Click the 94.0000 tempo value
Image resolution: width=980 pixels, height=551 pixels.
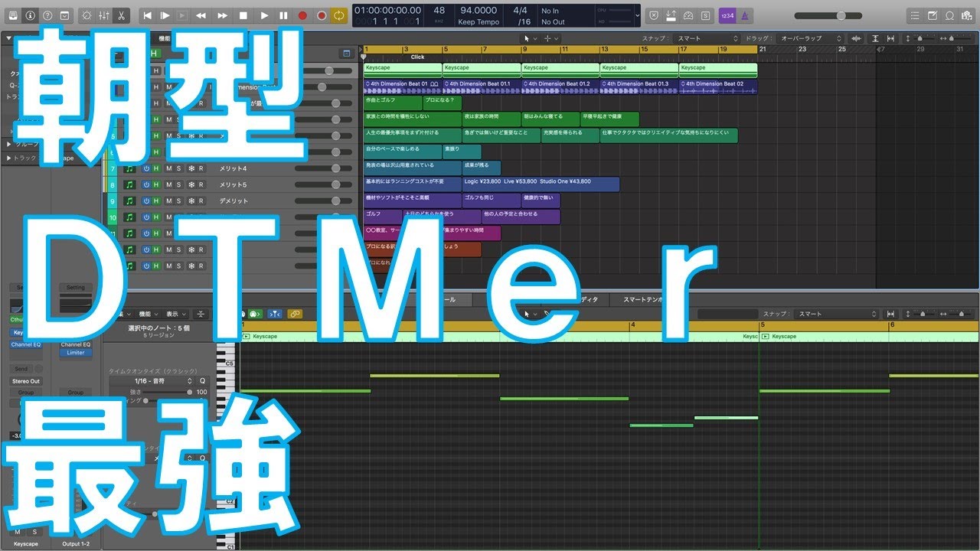pos(478,11)
